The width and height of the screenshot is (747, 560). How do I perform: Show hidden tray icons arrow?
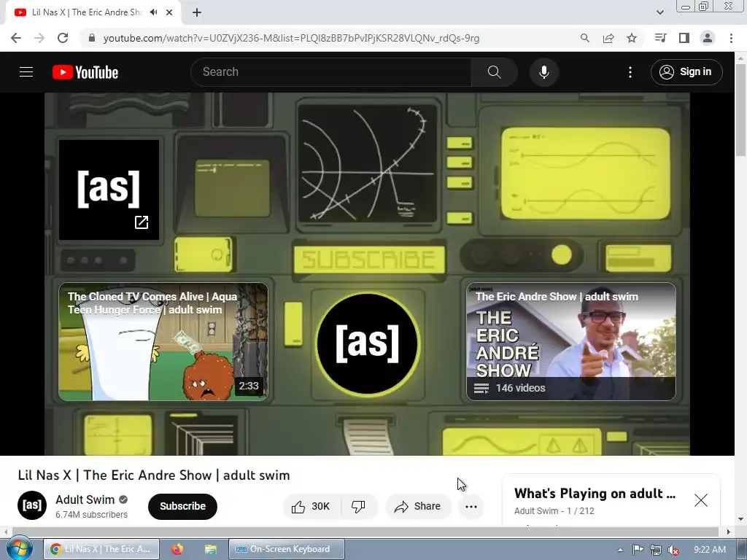tap(620, 550)
